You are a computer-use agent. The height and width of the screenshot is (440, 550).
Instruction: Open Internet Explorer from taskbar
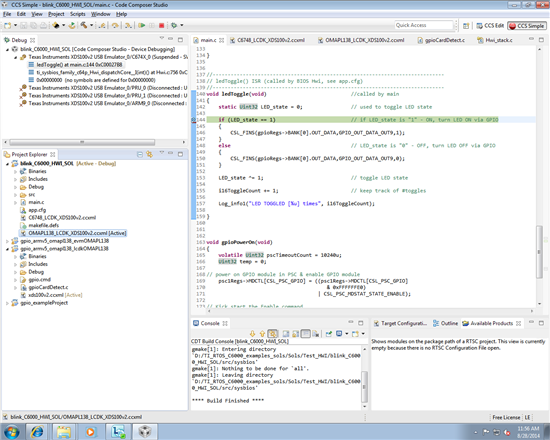pyautogui.click(x=37, y=432)
